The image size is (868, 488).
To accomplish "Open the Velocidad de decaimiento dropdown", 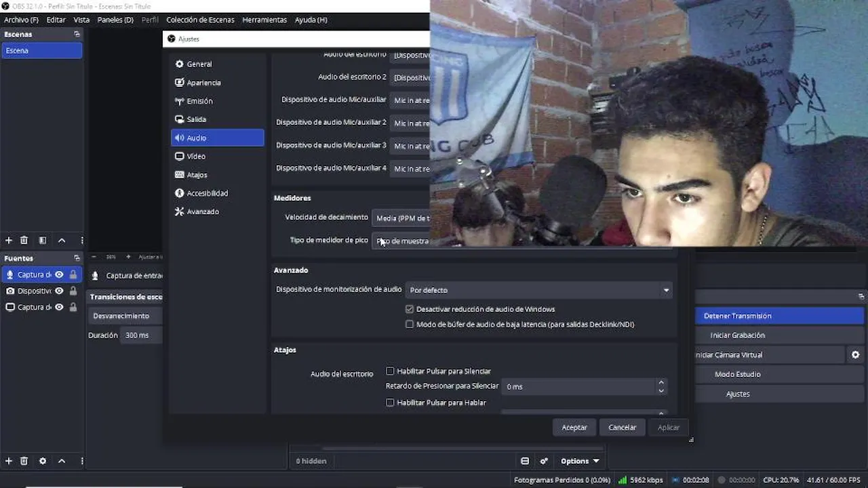I will [x=401, y=218].
